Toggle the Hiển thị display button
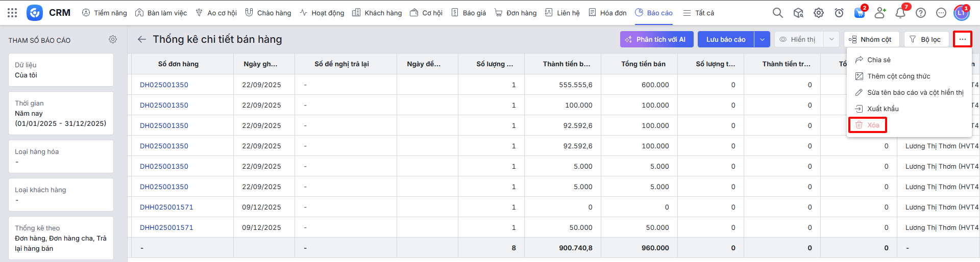This screenshot has height=262, width=980. point(798,39)
